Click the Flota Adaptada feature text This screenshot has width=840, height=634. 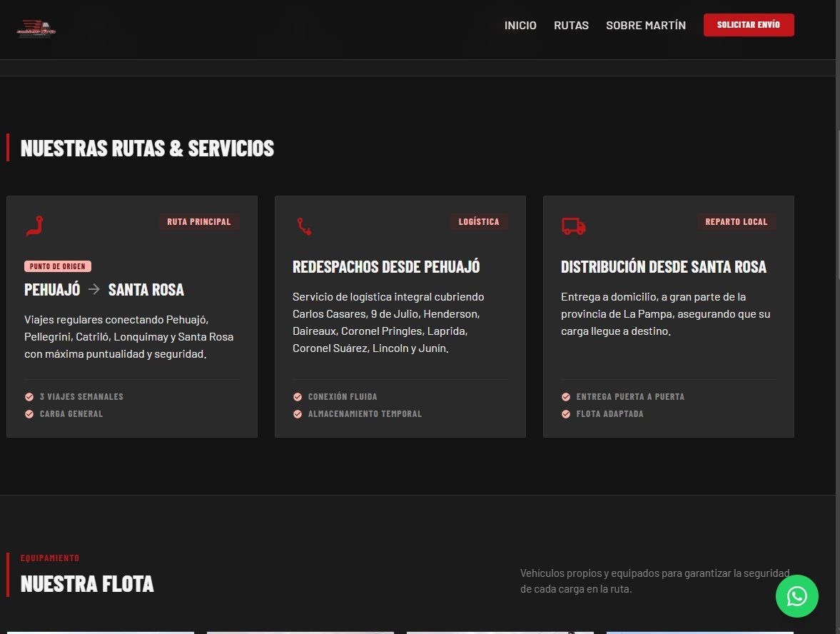(x=609, y=413)
